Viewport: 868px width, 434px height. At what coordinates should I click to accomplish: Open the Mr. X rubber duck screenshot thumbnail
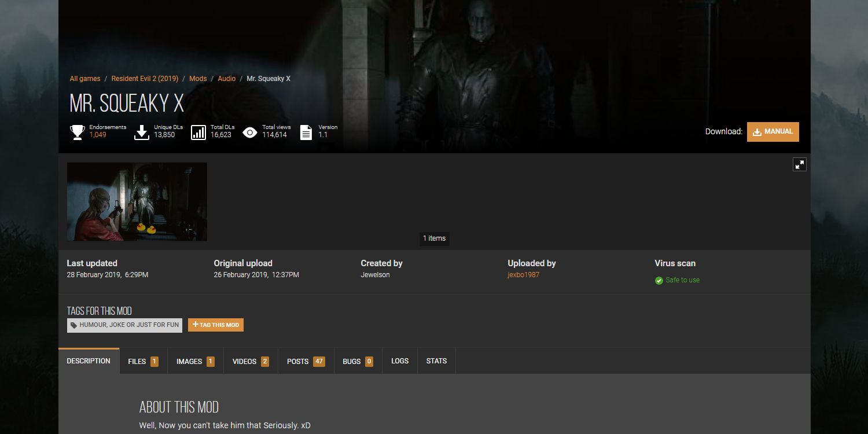[137, 201]
